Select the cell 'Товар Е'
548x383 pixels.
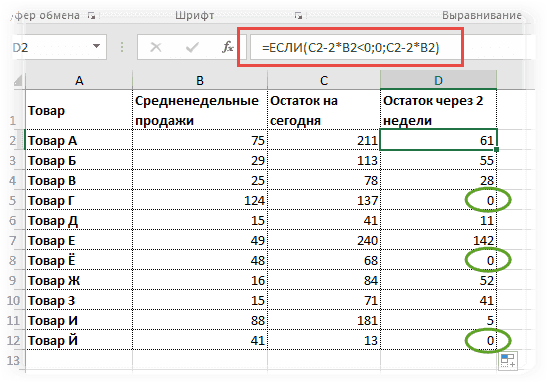click(79, 240)
